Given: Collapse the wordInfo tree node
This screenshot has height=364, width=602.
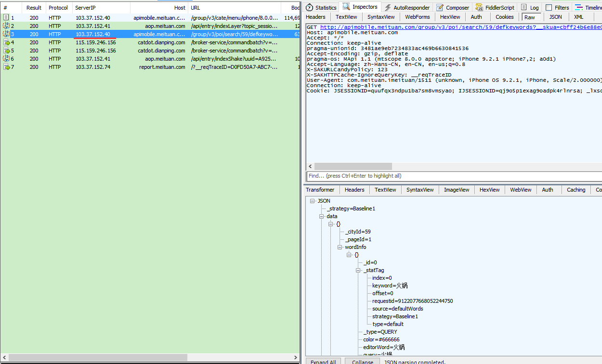Looking at the screenshot, I should click(x=340, y=247).
